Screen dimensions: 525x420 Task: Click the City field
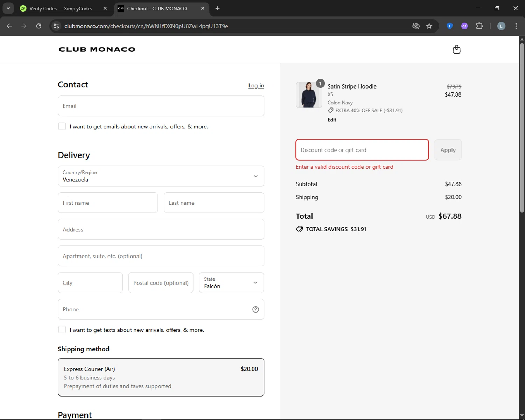click(x=90, y=282)
